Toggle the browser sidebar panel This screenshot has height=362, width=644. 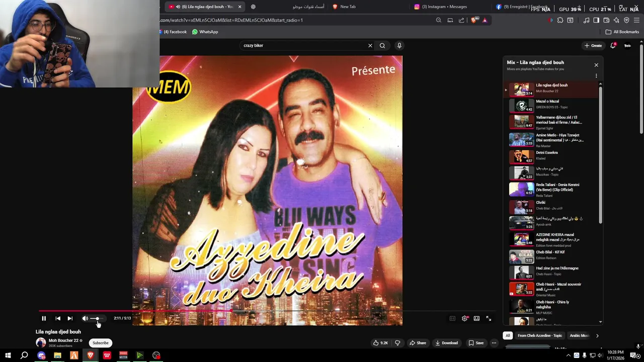click(596, 20)
